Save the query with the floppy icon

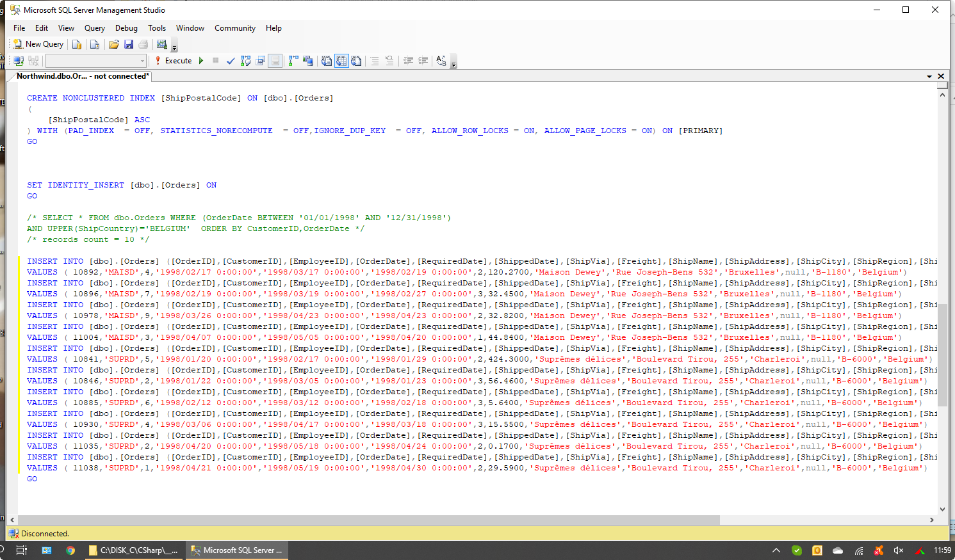coord(129,44)
